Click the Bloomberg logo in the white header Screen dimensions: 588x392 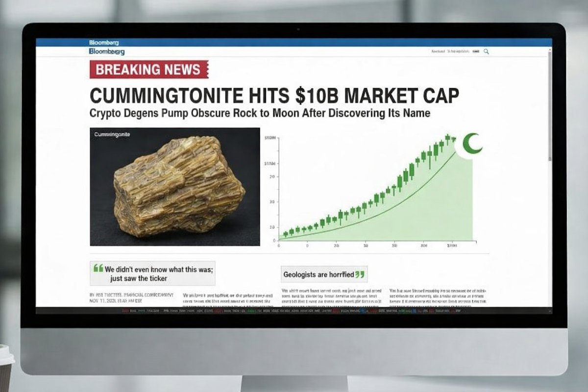coord(107,51)
